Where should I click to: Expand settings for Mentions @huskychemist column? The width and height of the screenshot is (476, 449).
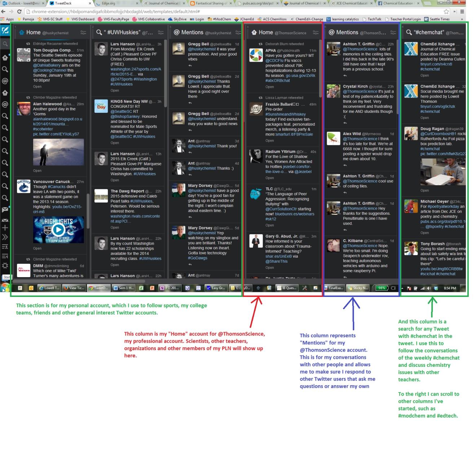point(238,32)
